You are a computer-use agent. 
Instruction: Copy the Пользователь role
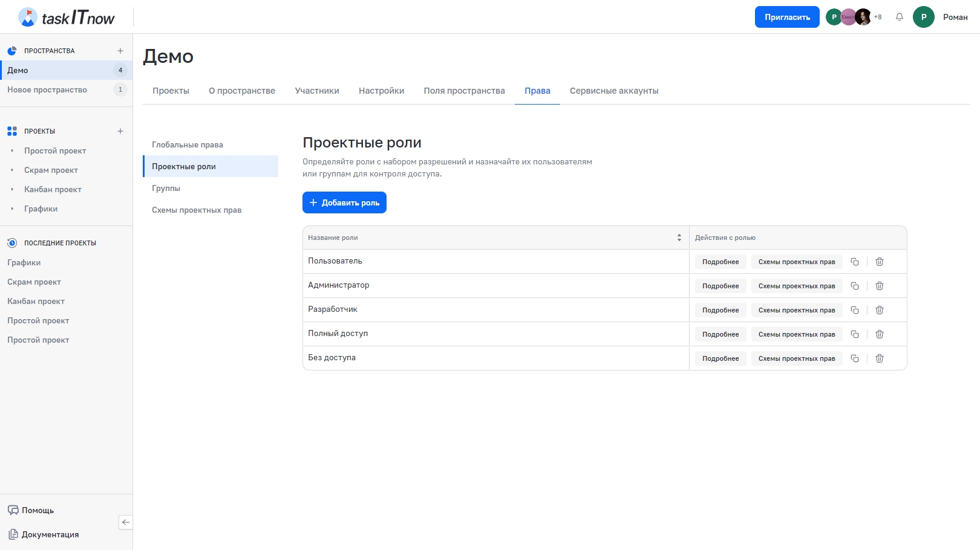(855, 262)
